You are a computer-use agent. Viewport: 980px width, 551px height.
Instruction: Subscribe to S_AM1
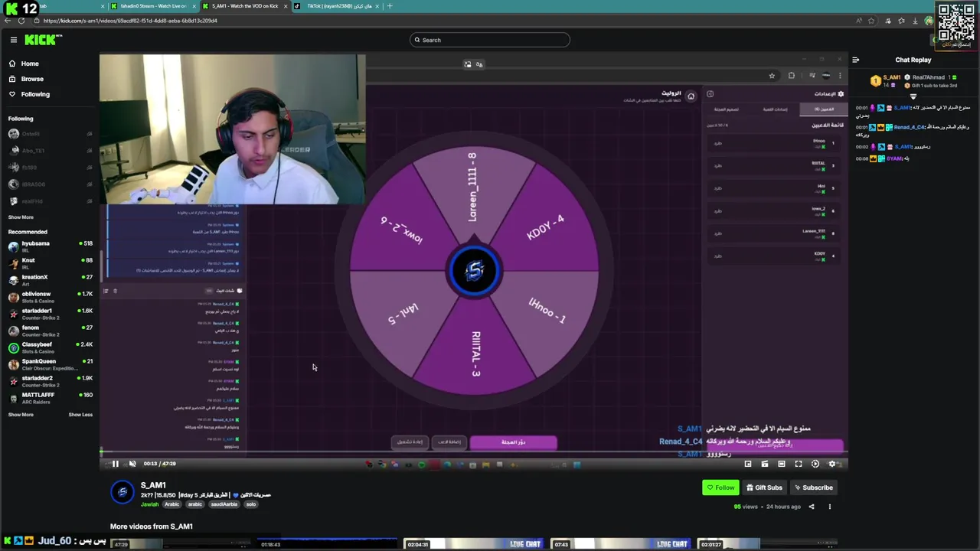coord(813,487)
